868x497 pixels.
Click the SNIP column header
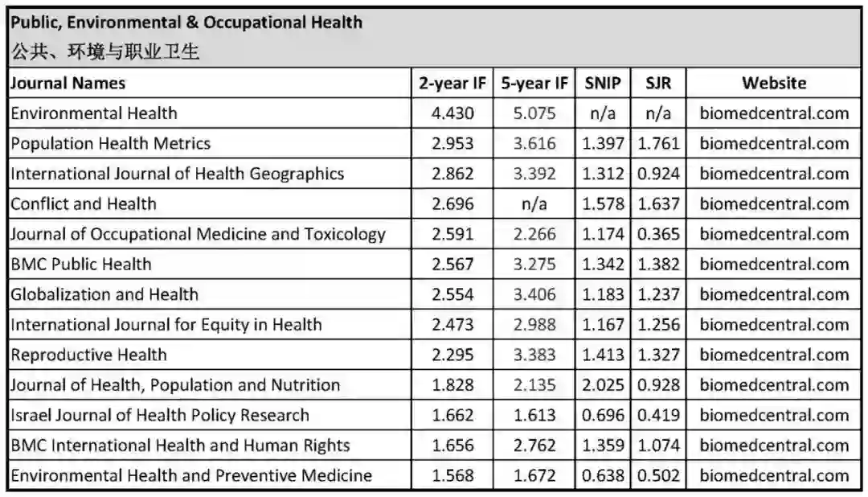(602, 83)
